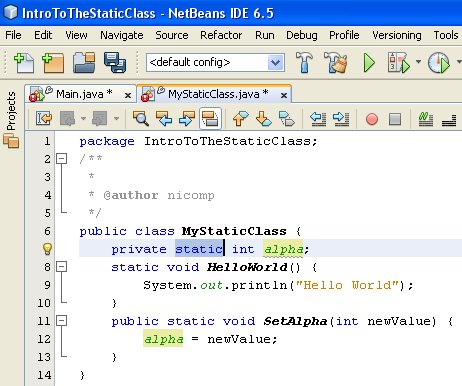This screenshot has height=386, width=462.
Task: Open the Source menu
Action: click(172, 35)
